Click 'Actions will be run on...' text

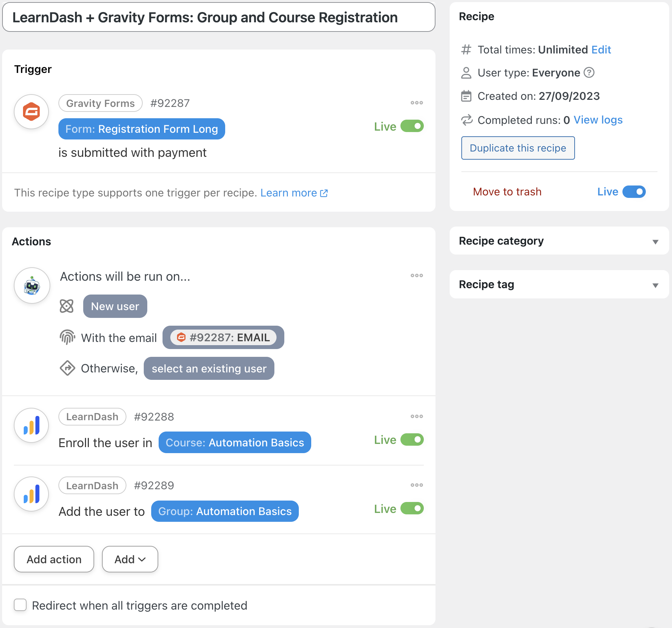pyautogui.click(x=125, y=276)
